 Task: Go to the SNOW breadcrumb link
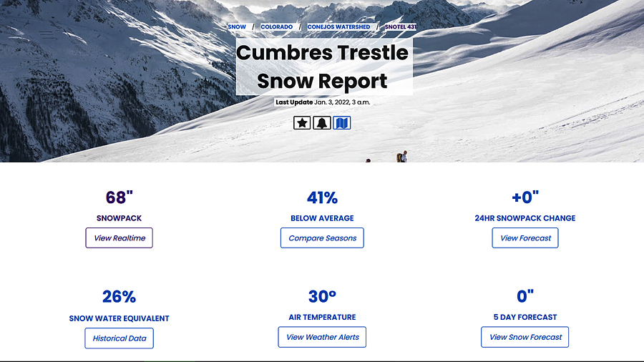[237, 26]
